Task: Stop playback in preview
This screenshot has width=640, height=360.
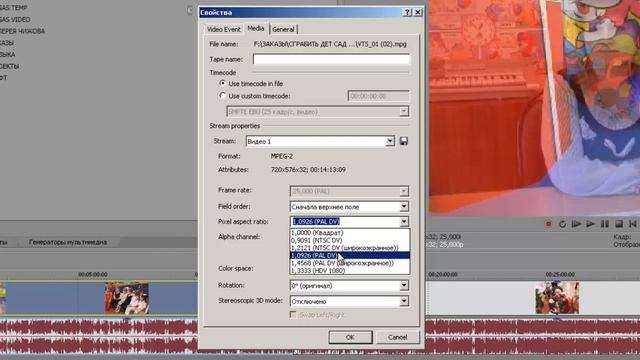Action: click(x=619, y=224)
